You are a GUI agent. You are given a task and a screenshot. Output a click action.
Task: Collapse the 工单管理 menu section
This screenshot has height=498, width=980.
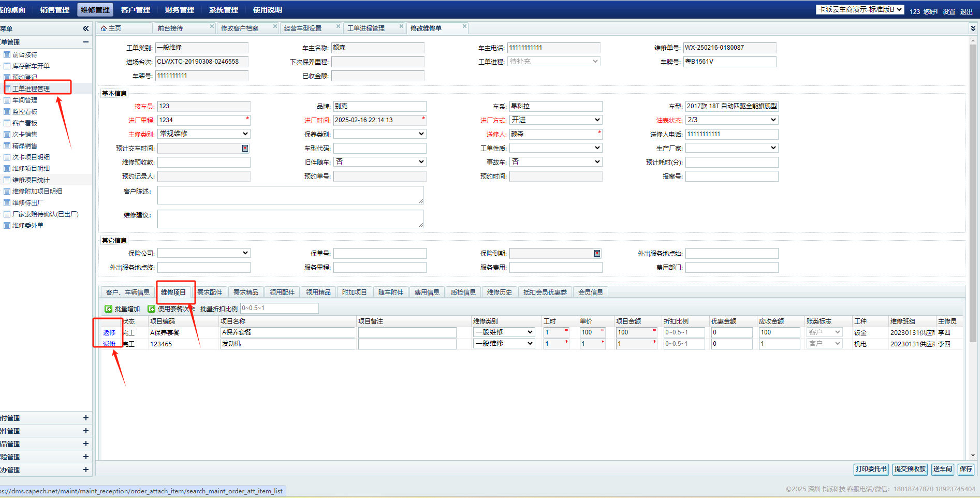coord(85,42)
